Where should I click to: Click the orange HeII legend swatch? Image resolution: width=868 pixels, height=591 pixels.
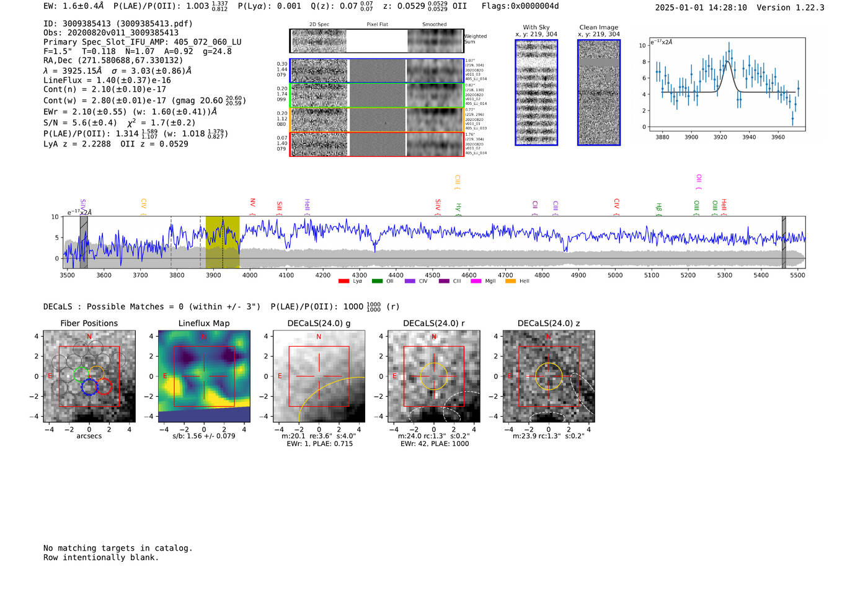click(x=510, y=281)
